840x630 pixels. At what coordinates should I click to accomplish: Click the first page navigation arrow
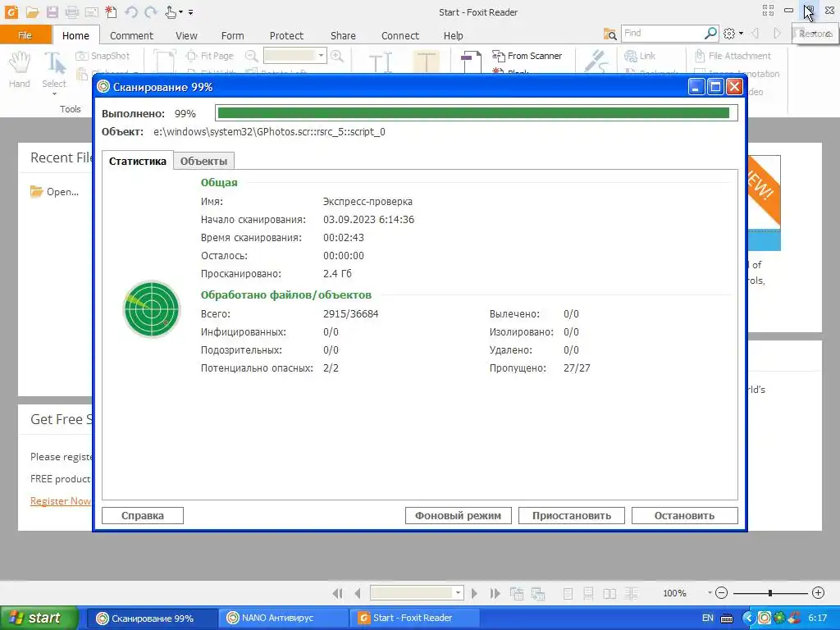click(337, 593)
